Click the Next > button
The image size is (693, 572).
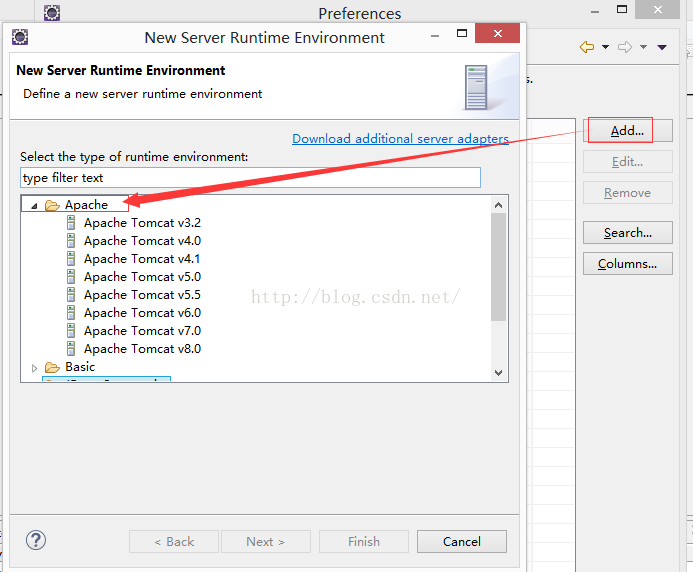(x=266, y=541)
